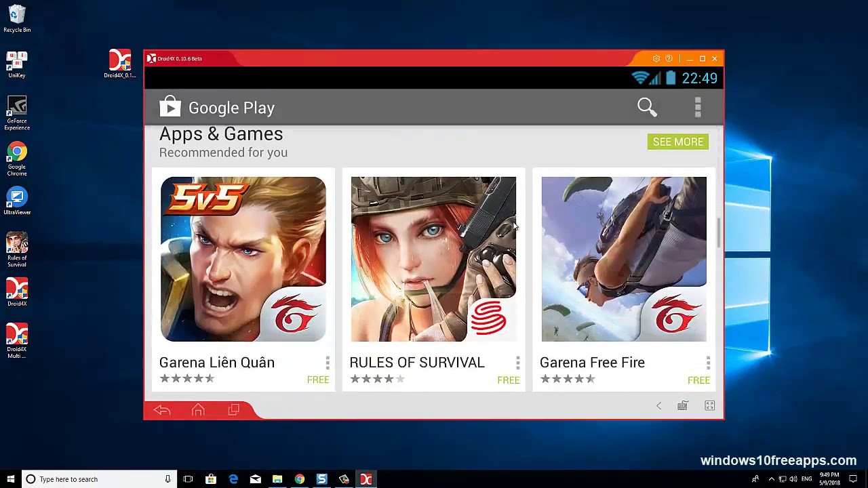Show hidden system tray icons
Viewport: 868px width, 488px height.
pyautogui.click(x=771, y=479)
